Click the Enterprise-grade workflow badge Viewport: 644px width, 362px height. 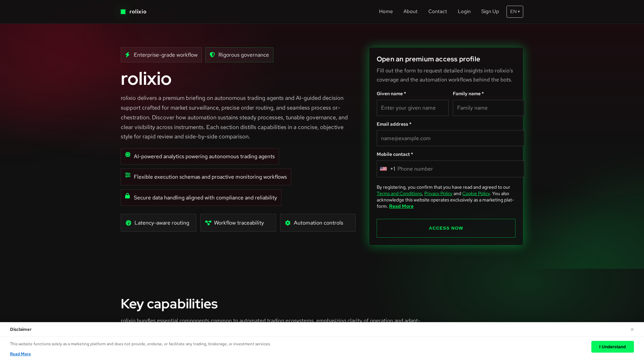click(161, 55)
